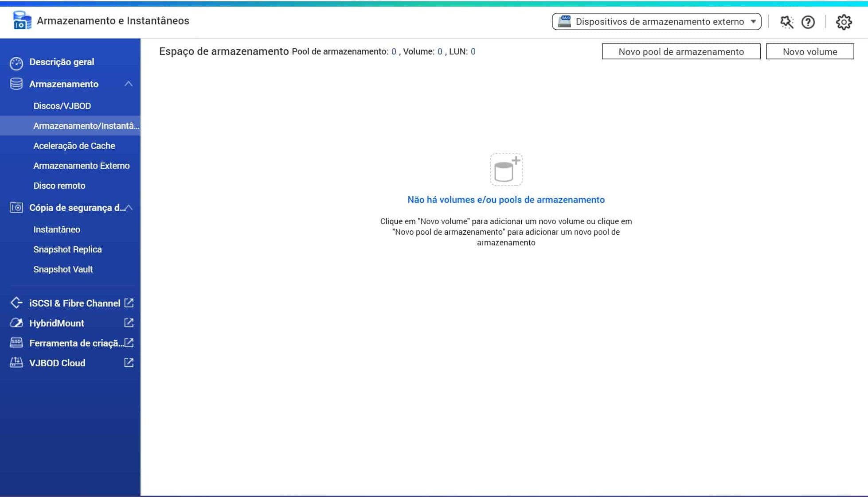This screenshot has width=868, height=497.
Task: Click the Descrição geral gauge icon
Action: [x=16, y=63]
